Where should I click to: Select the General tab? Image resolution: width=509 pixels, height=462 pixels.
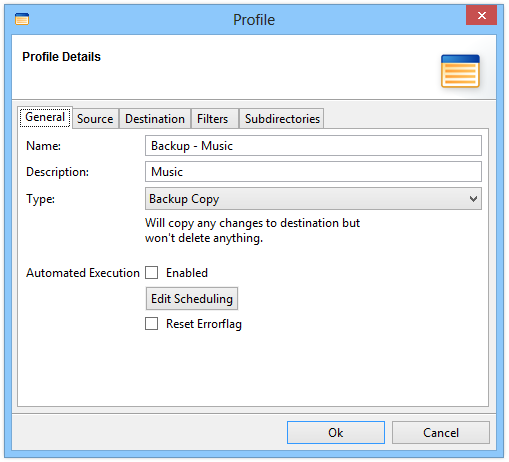click(x=45, y=117)
